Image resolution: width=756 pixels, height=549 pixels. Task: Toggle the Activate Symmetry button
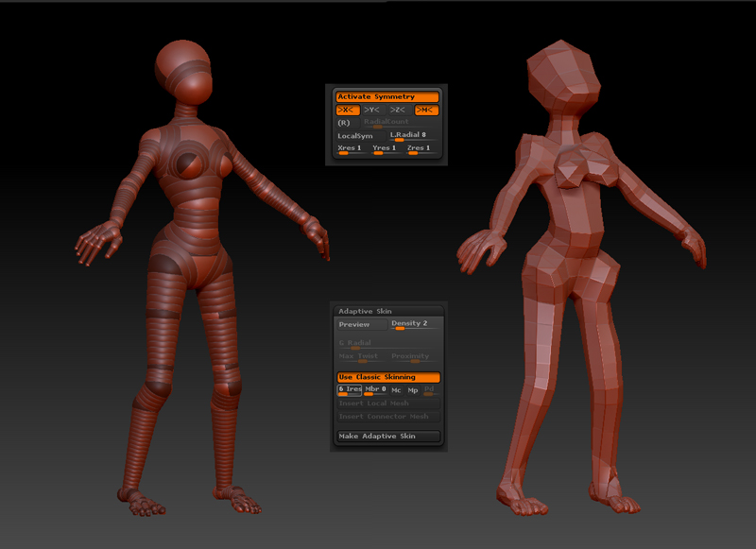(x=387, y=97)
